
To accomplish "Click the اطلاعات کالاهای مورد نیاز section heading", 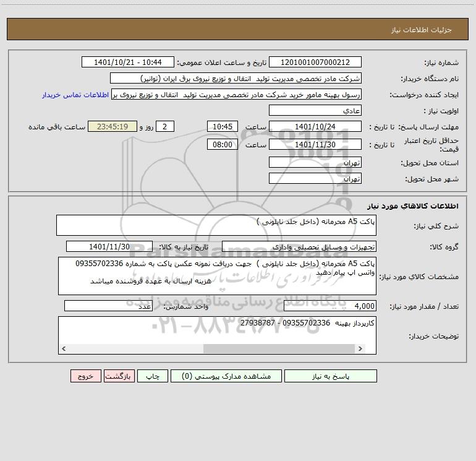I will pyautogui.click(x=413, y=206).
